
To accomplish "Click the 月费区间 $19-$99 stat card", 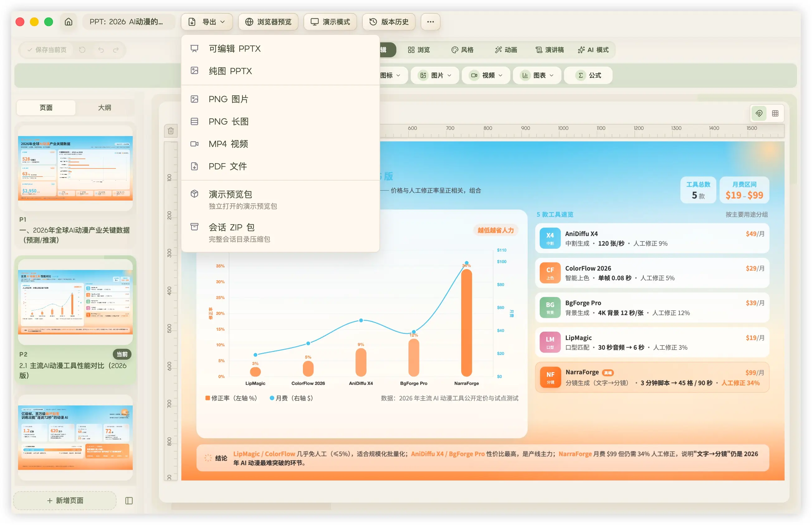I will pyautogui.click(x=744, y=190).
